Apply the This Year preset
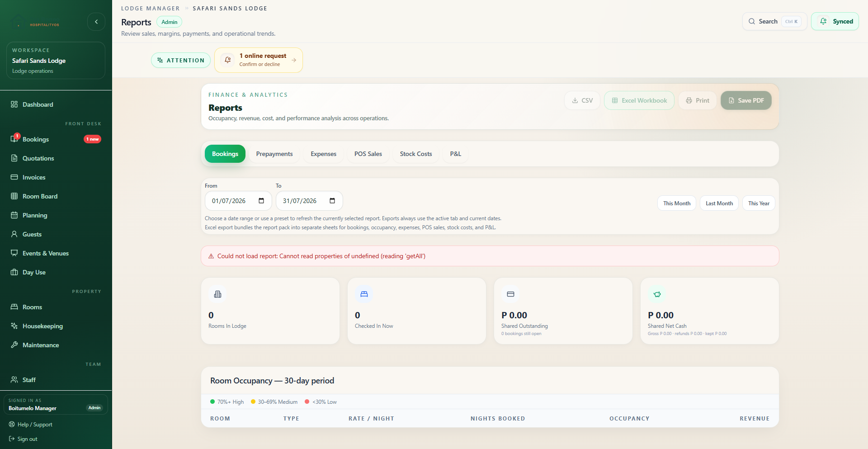 tap(759, 203)
